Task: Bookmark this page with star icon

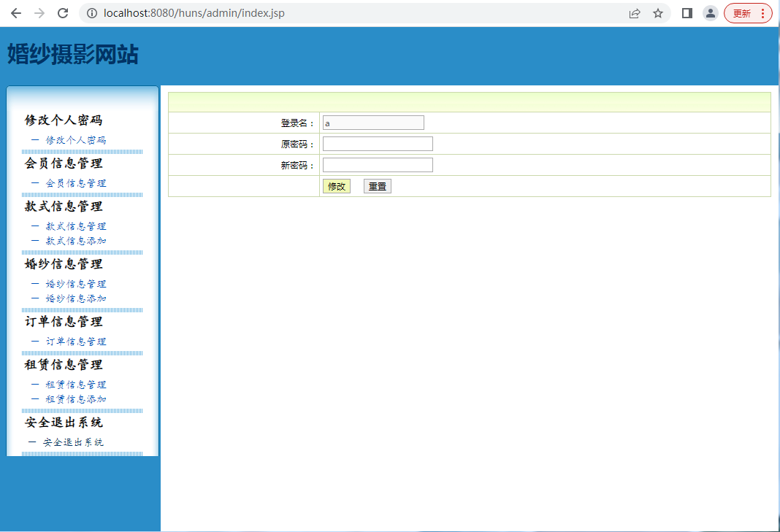Action: click(x=658, y=13)
